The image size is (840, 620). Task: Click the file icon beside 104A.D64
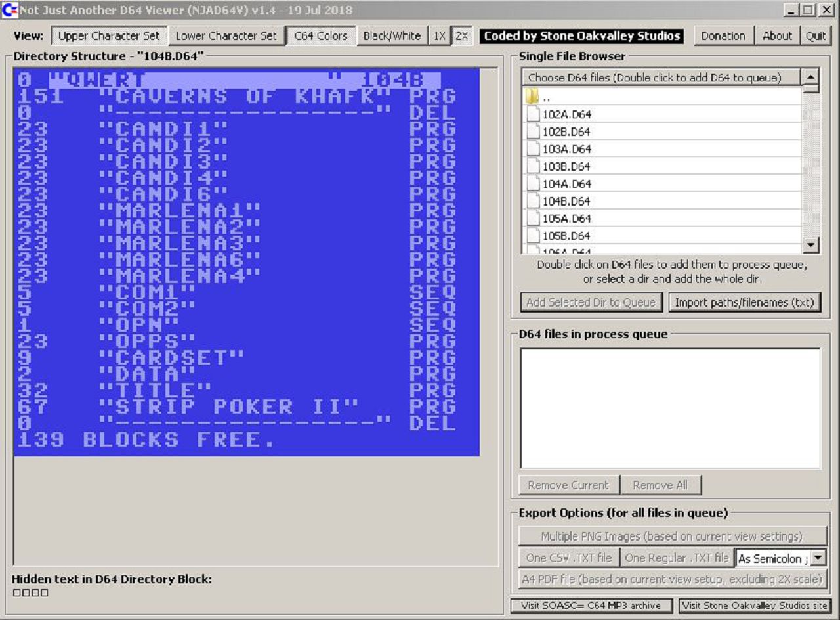(533, 184)
